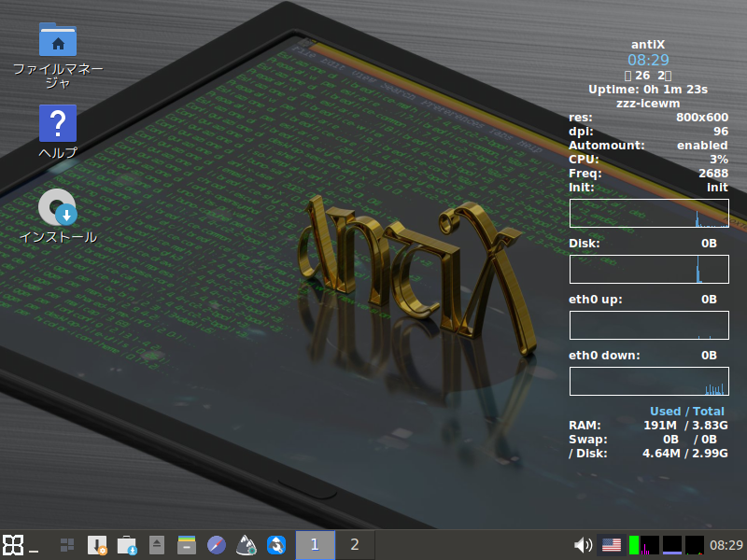Click the tray graph with red and green dots
This screenshot has height=560, width=747.
click(x=694, y=545)
